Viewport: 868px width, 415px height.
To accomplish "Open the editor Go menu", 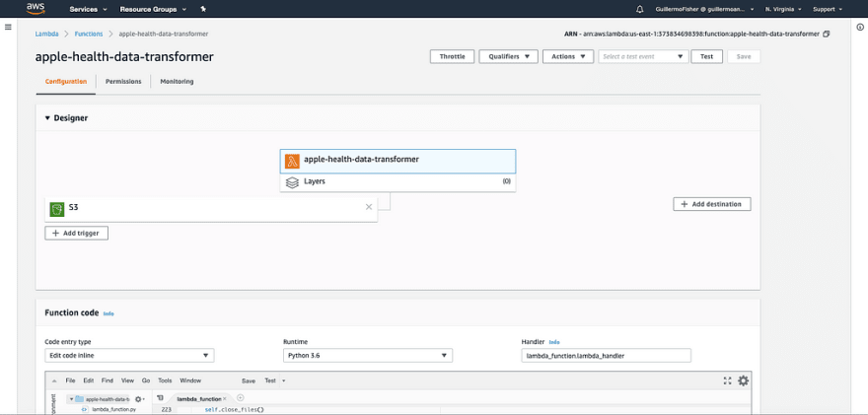I will (146, 380).
